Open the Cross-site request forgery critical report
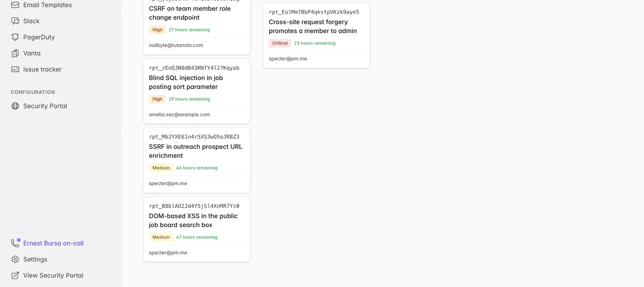644x287 pixels. point(317,36)
